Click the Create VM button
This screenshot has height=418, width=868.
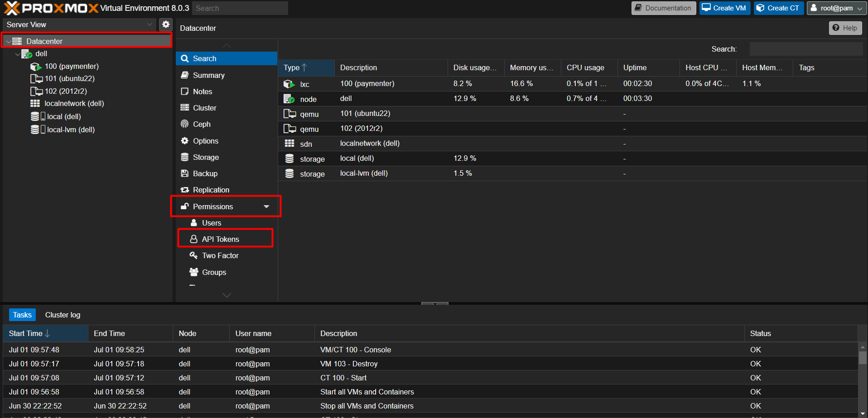click(725, 8)
